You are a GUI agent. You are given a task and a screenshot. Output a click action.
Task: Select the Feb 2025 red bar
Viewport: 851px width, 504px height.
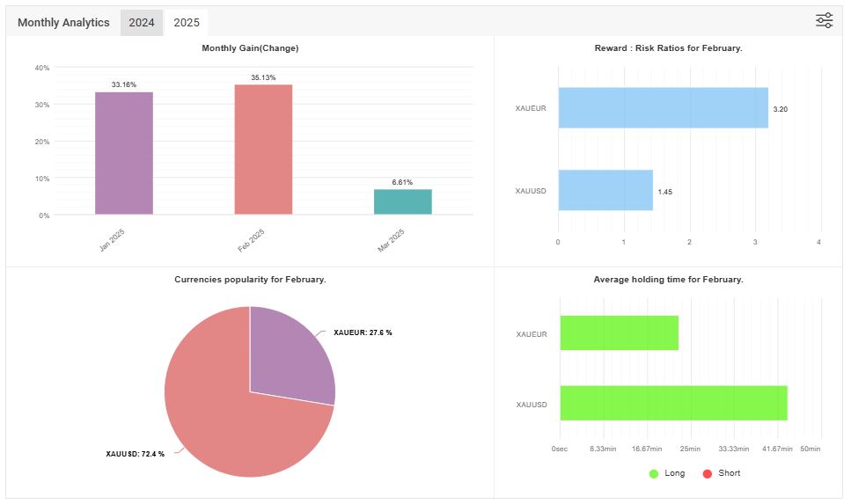pos(263,150)
